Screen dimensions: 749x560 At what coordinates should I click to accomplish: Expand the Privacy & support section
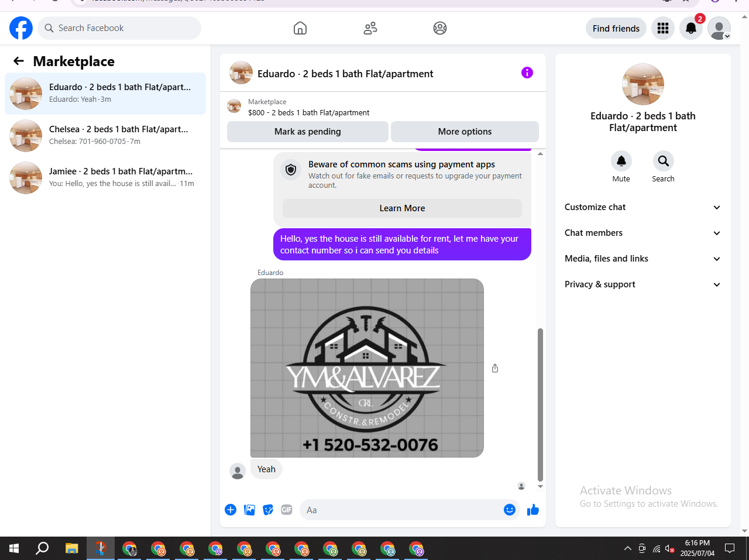pos(643,284)
